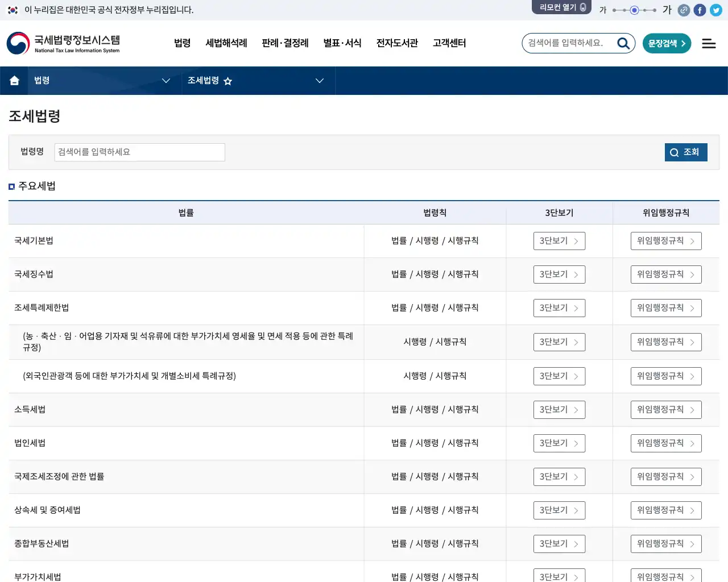Click the 법령명 search input field
The height and width of the screenshot is (582, 728).
(140, 152)
